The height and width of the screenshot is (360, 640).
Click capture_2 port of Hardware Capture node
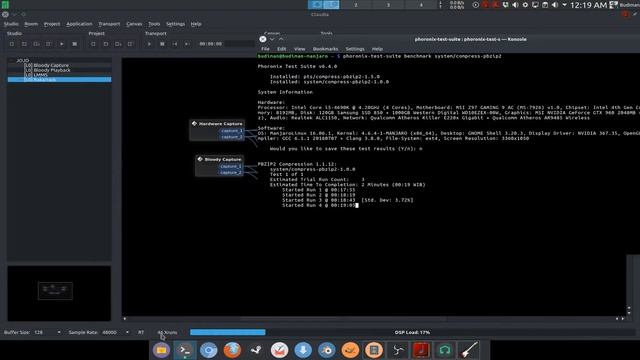pyautogui.click(x=231, y=137)
